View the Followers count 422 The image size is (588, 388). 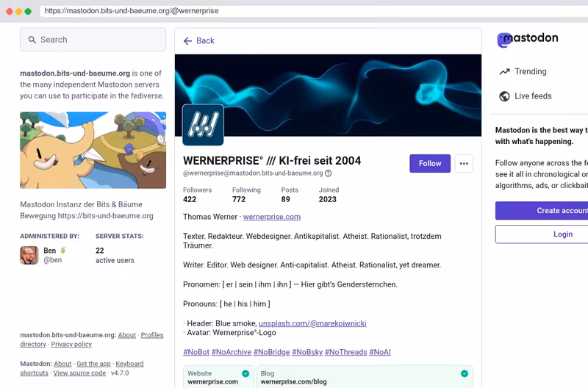(x=197, y=195)
